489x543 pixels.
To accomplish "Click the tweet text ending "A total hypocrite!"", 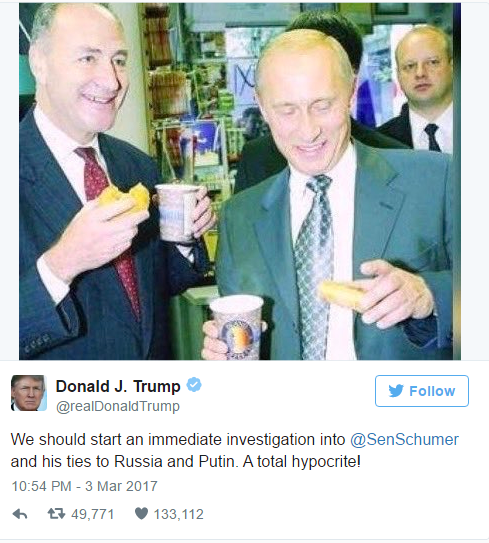I will click(234, 451).
